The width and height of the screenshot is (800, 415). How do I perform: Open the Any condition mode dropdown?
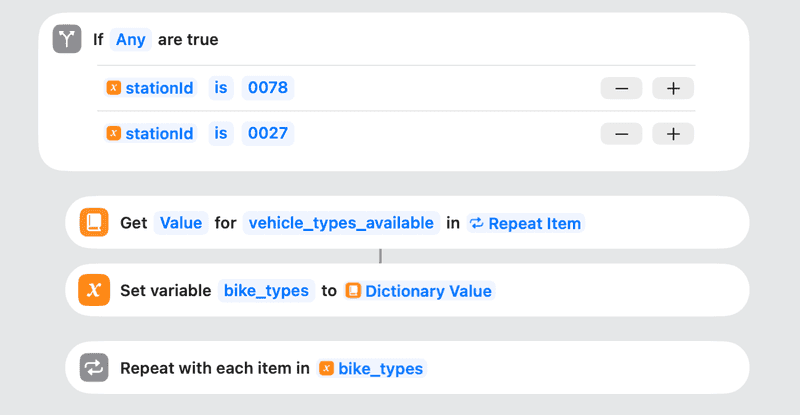coord(130,40)
